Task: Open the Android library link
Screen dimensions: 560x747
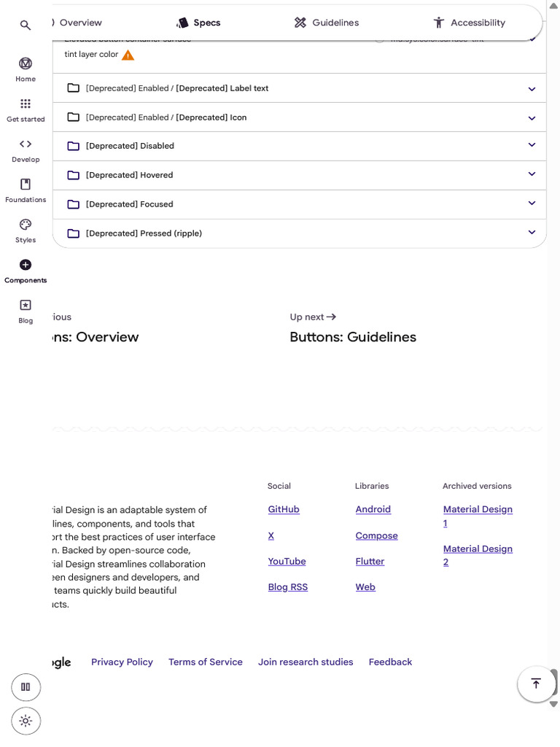Action: pyautogui.click(x=373, y=509)
